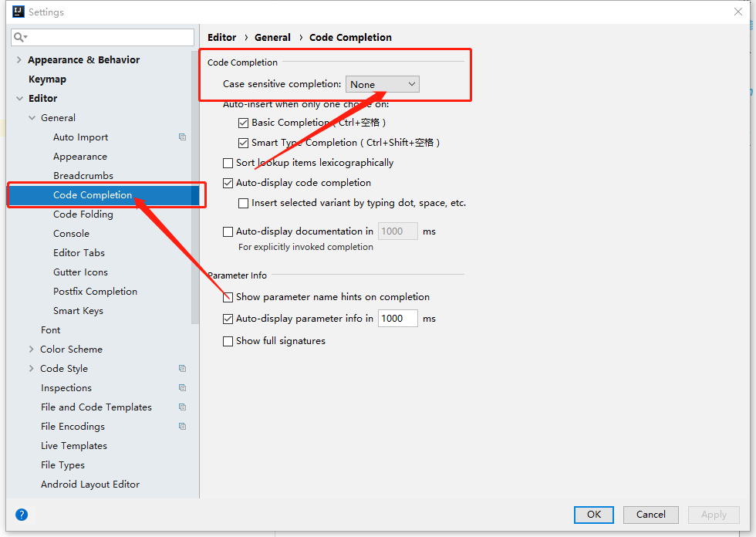
Task: Open Live Templates settings page
Action: coord(74,445)
